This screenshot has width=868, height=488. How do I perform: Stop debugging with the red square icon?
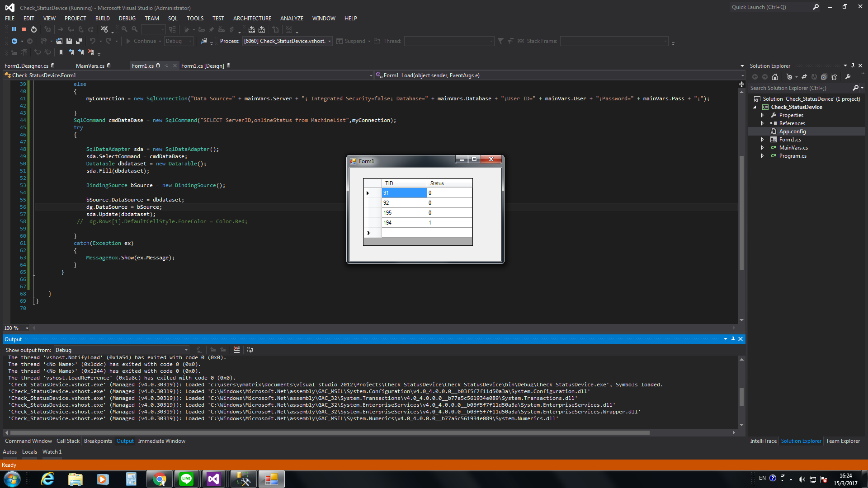(24, 29)
